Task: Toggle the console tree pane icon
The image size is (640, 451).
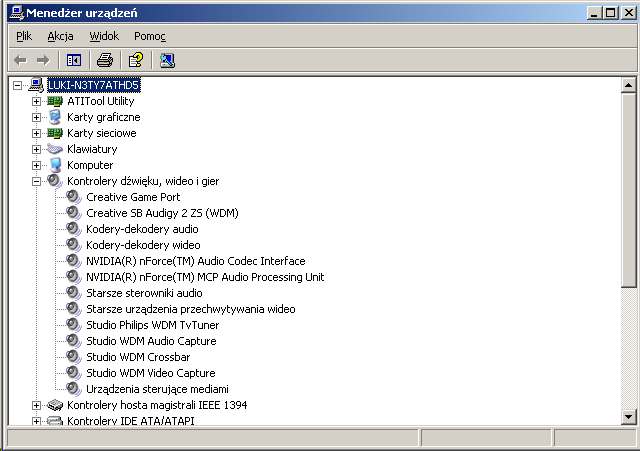Action: tap(74, 60)
